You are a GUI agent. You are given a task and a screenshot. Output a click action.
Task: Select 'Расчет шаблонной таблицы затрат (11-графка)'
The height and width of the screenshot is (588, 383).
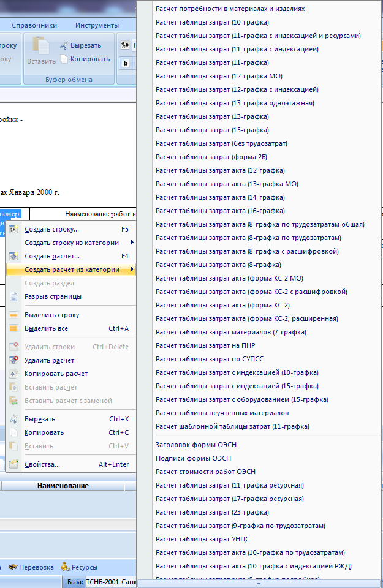point(233,427)
